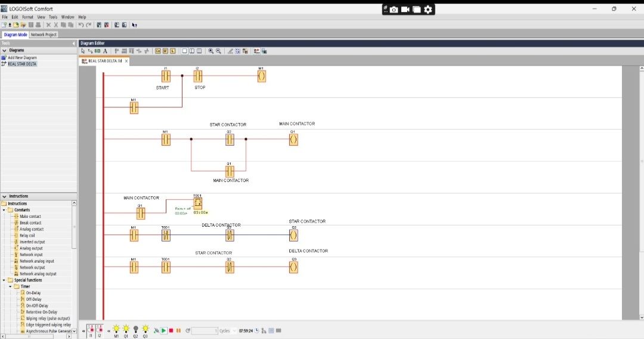Click the clock icon next to 07:59:24
Image resolution: width=644 pixels, height=339 pixels.
point(257,331)
